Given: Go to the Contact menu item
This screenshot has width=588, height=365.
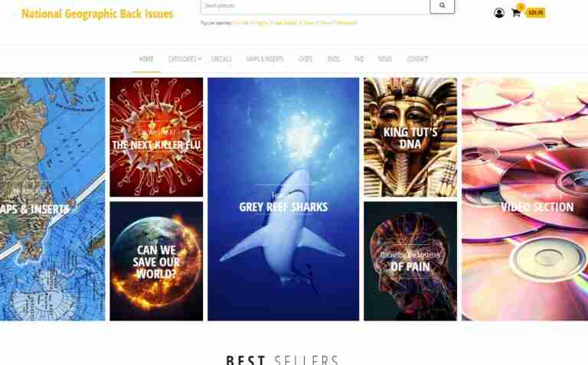Looking at the screenshot, I should pos(417,59).
